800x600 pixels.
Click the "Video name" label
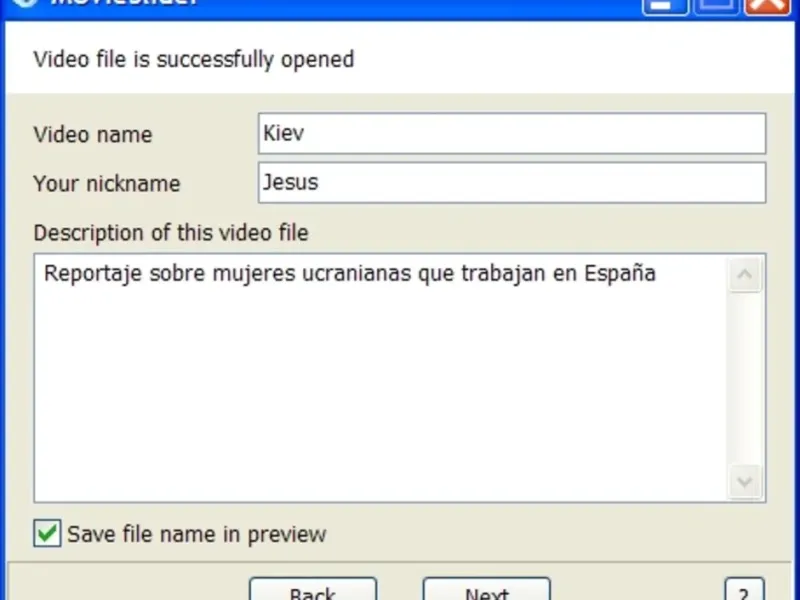pyautogui.click(x=93, y=135)
